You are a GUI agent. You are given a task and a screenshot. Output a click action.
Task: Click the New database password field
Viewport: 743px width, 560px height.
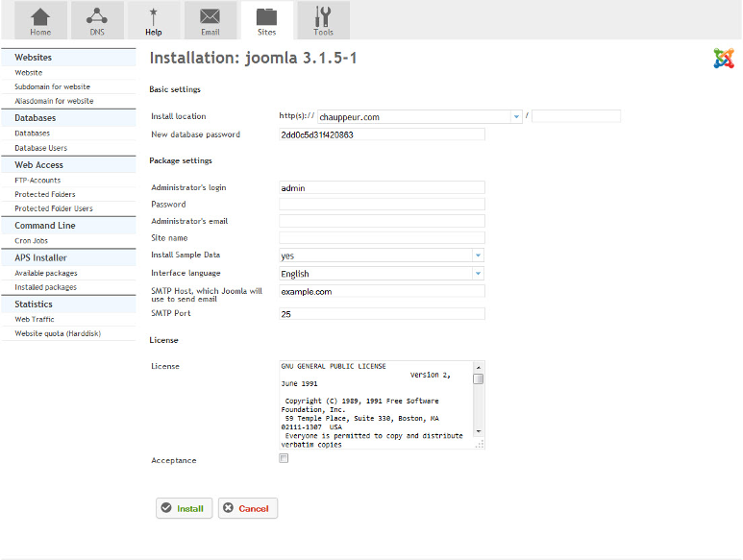pyautogui.click(x=382, y=134)
